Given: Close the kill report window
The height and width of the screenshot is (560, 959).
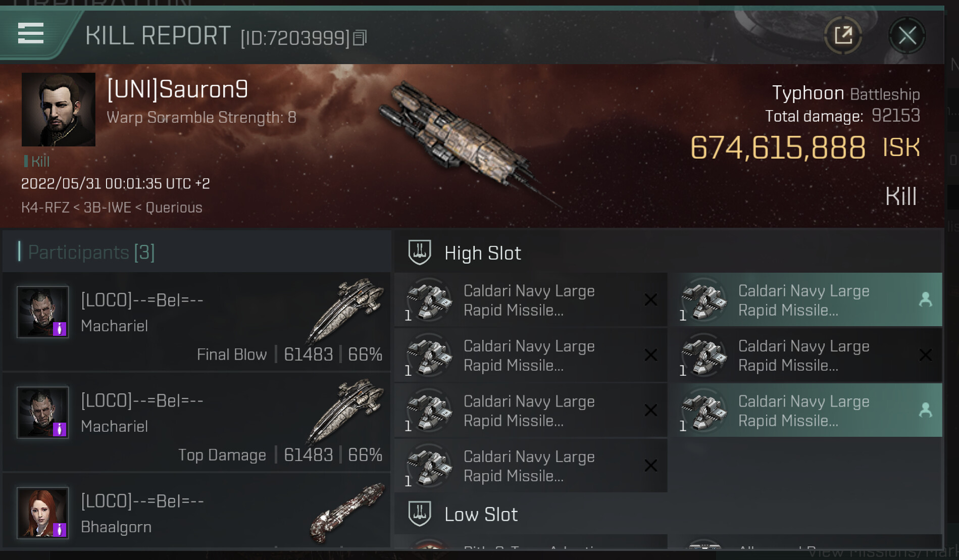Looking at the screenshot, I should [906, 36].
